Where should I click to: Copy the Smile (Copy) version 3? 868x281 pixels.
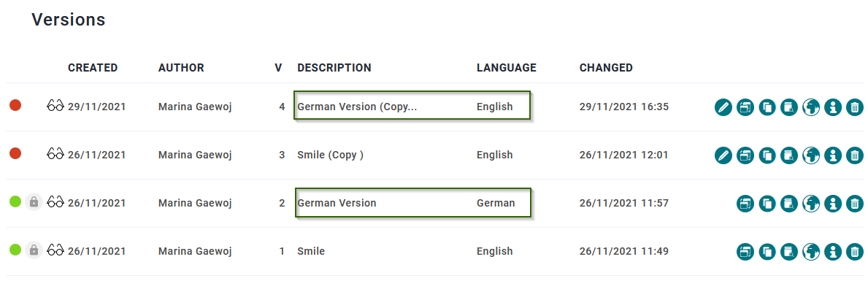(x=767, y=155)
